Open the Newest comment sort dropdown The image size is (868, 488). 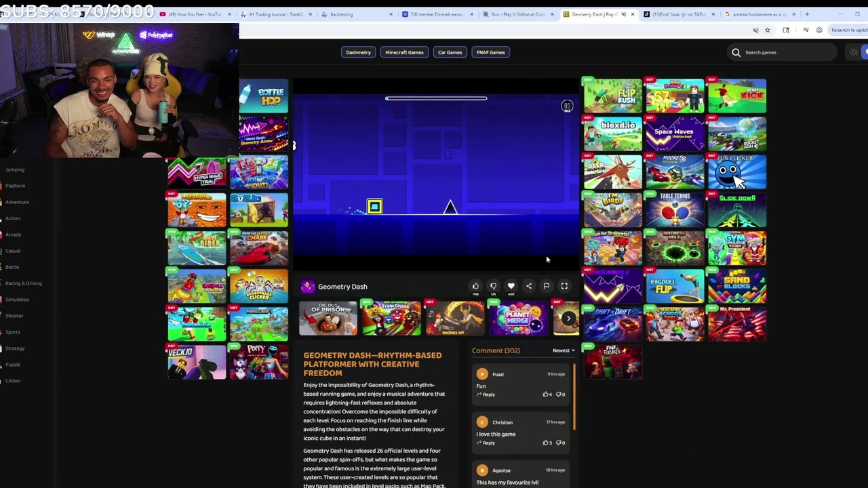pos(564,350)
